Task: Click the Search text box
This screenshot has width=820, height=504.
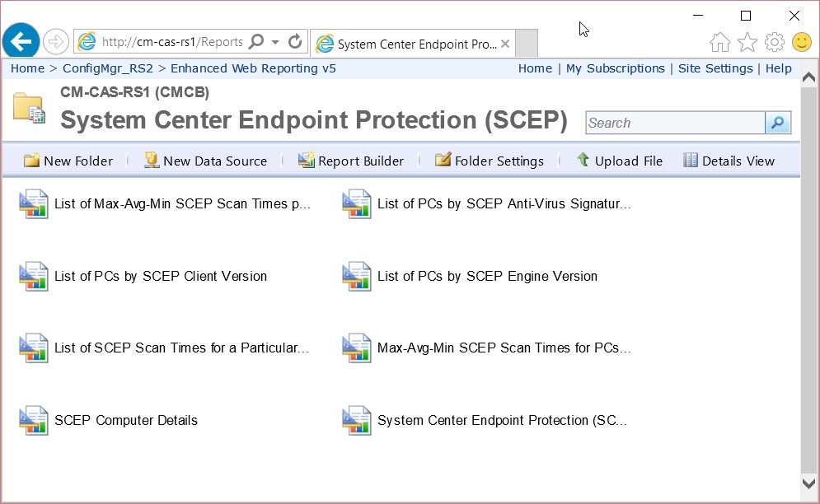Action: [x=675, y=123]
